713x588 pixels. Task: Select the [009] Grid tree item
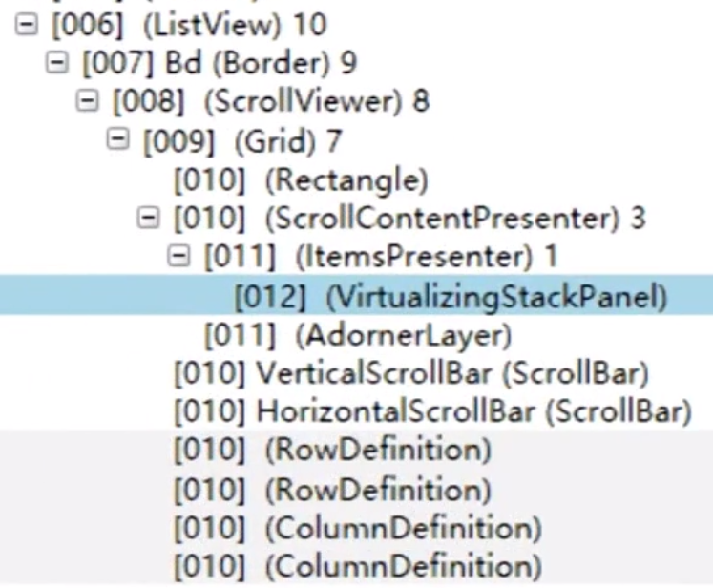tap(241, 141)
